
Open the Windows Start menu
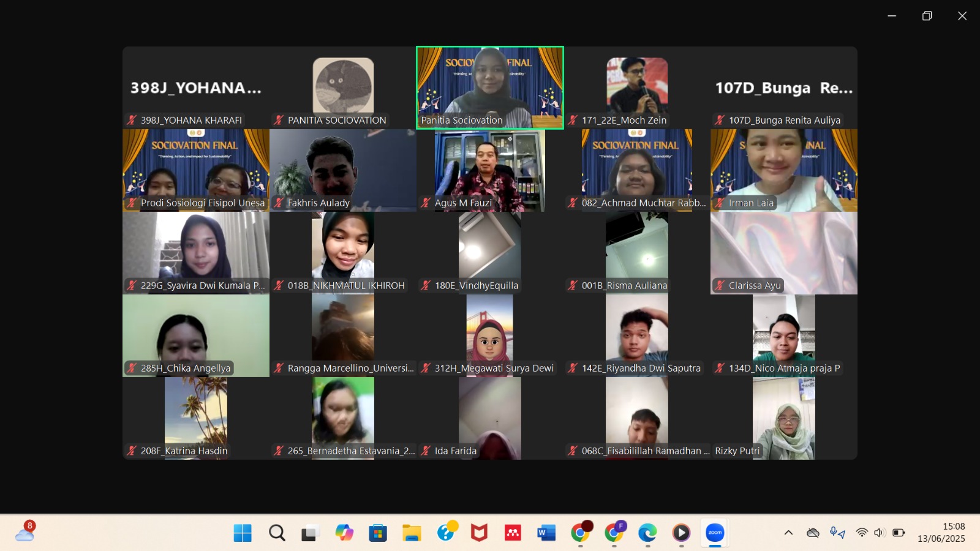point(243,533)
